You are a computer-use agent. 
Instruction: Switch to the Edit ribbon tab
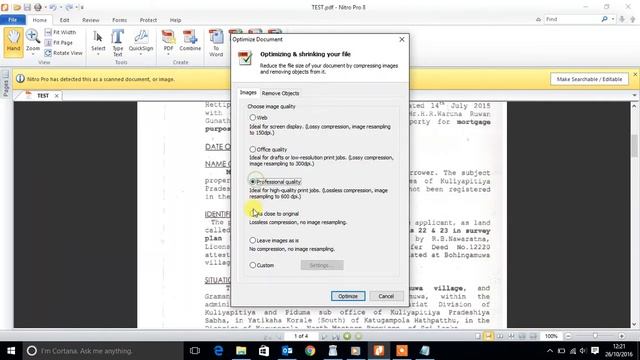(x=64, y=20)
